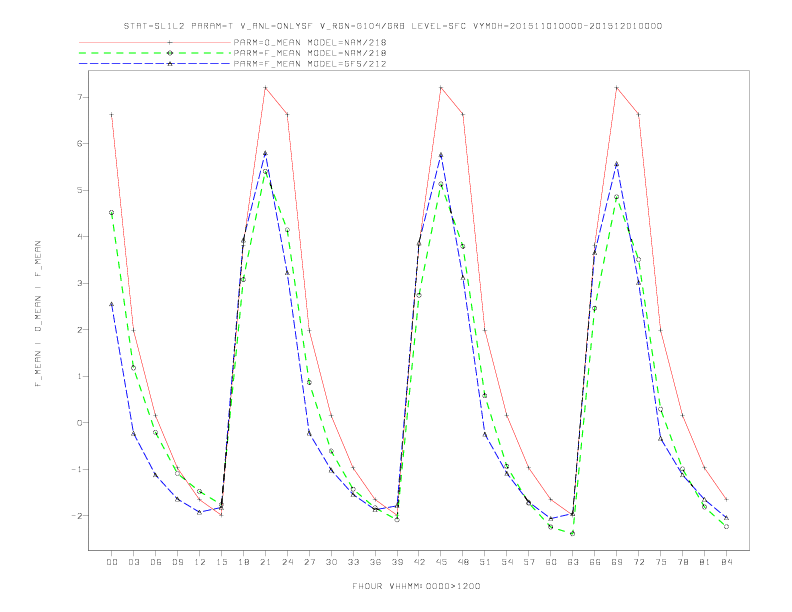The image size is (792, 612).
Task: Click x-axis tick label 18
Action: tap(243, 562)
